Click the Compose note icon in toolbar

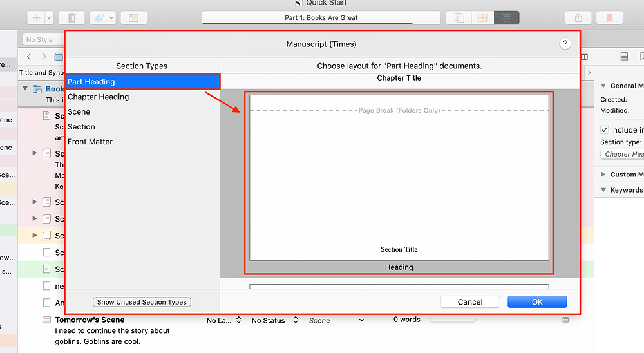pos(133,17)
